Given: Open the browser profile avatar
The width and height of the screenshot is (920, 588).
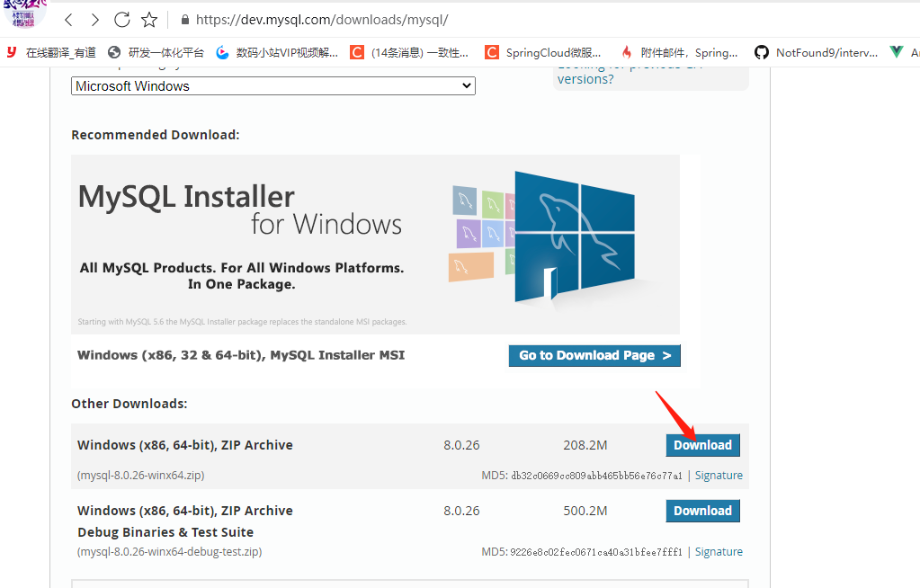Looking at the screenshot, I should coord(24,13).
